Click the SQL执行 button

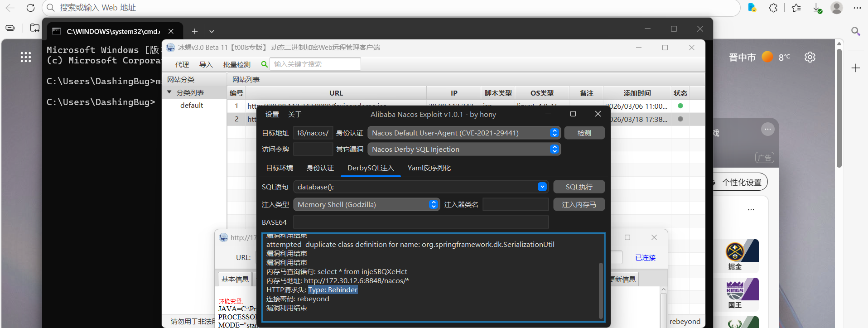[x=579, y=187]
